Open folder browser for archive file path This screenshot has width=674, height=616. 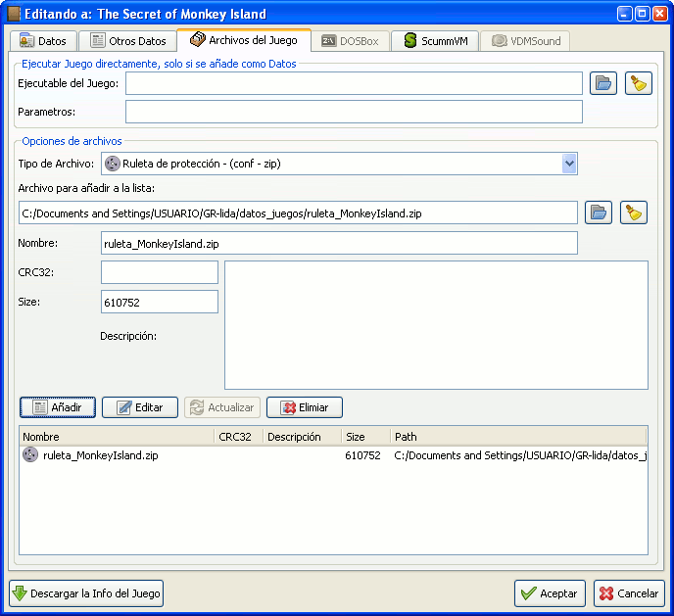click(x=598, y=212)
